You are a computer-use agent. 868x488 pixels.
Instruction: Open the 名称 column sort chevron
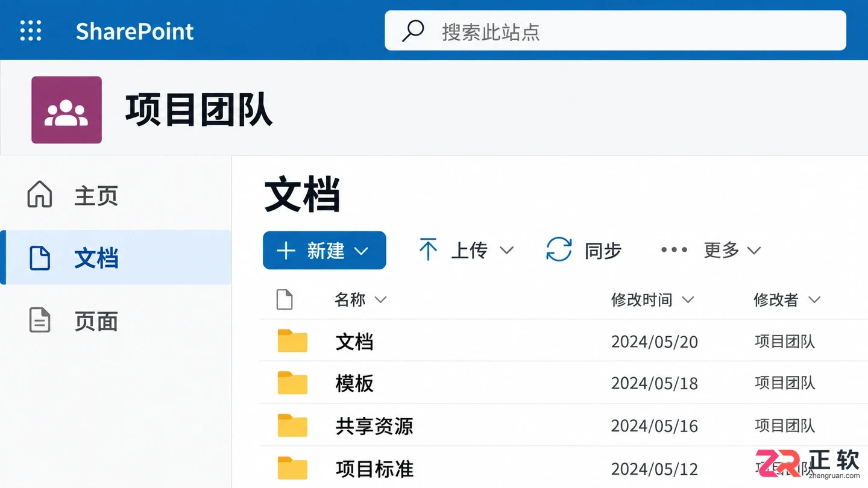(x=380, y=299)
